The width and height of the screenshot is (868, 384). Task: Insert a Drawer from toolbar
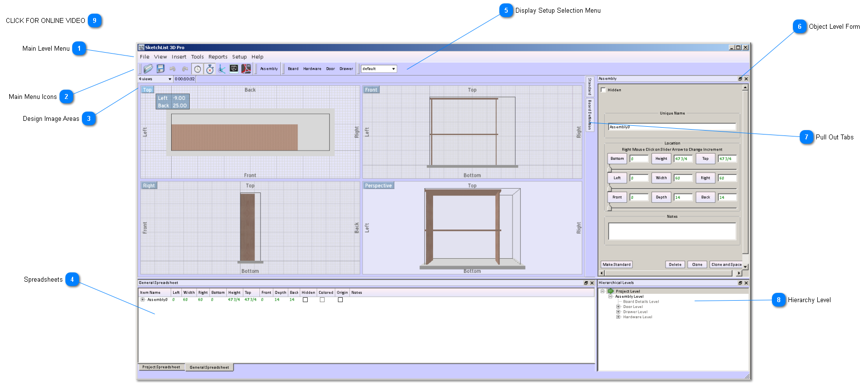346,69
